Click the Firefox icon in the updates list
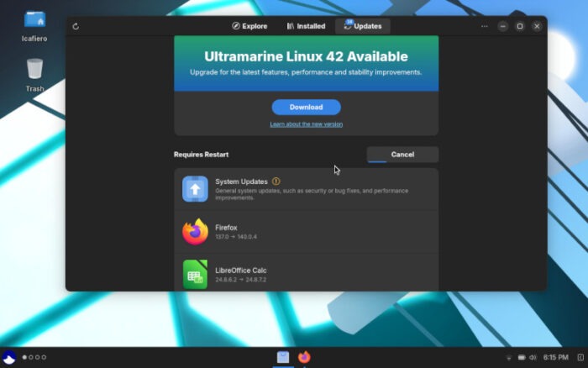The height and width of the screenshot is (368, 588). (x=195, y=232)
